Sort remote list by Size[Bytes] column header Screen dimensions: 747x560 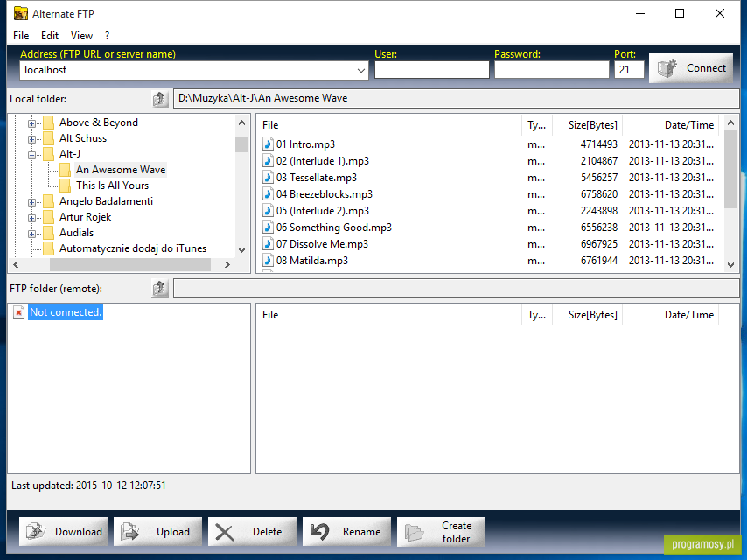(x=587, y=314)
